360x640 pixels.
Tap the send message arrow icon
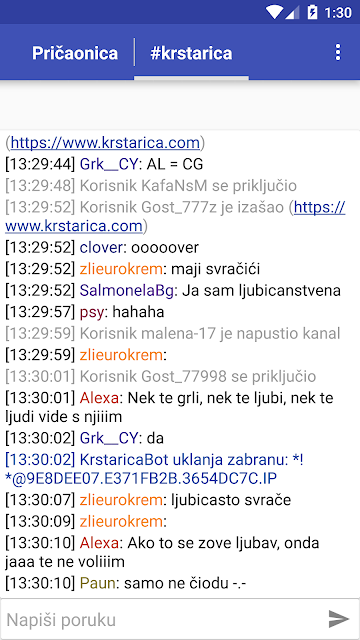pos(339,619)
